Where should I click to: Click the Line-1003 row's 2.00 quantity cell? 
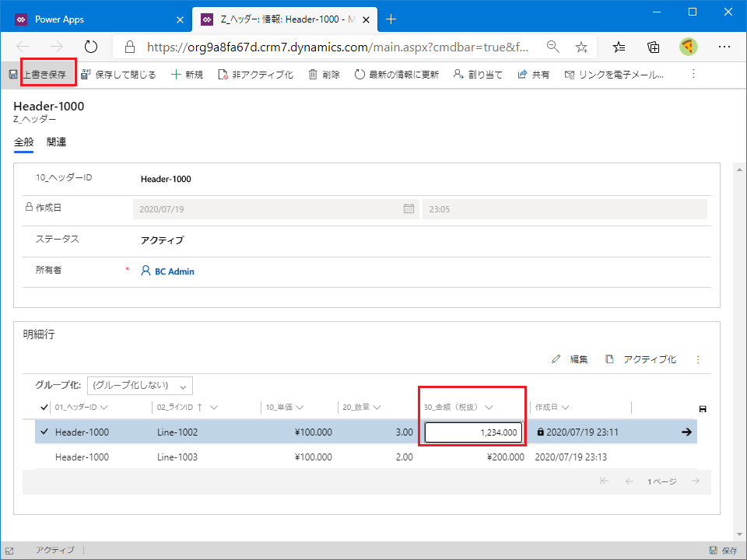[x=404, y=457]
